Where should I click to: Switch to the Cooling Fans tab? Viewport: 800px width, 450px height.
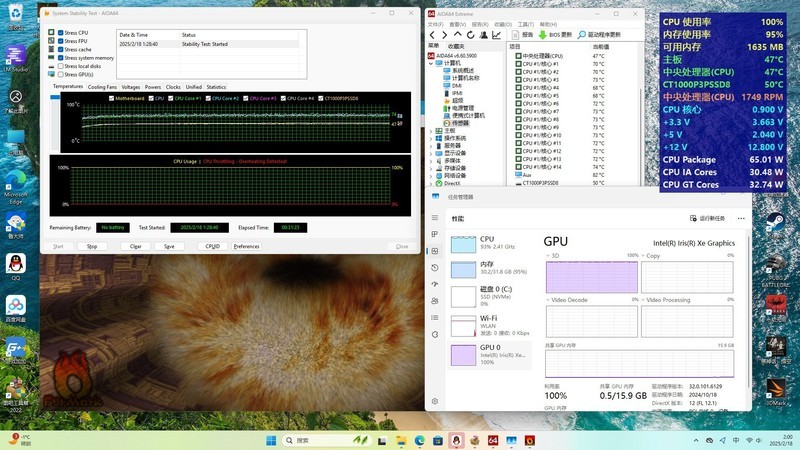[x=102, y=87]
